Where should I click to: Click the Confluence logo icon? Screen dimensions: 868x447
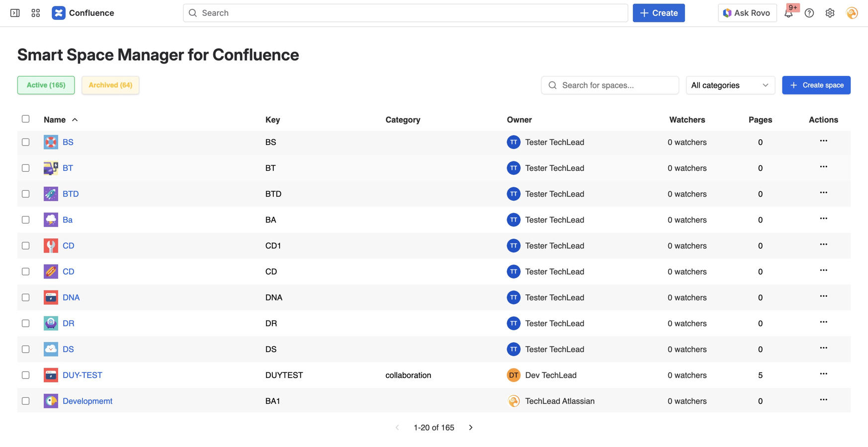(x=58, y=13)
